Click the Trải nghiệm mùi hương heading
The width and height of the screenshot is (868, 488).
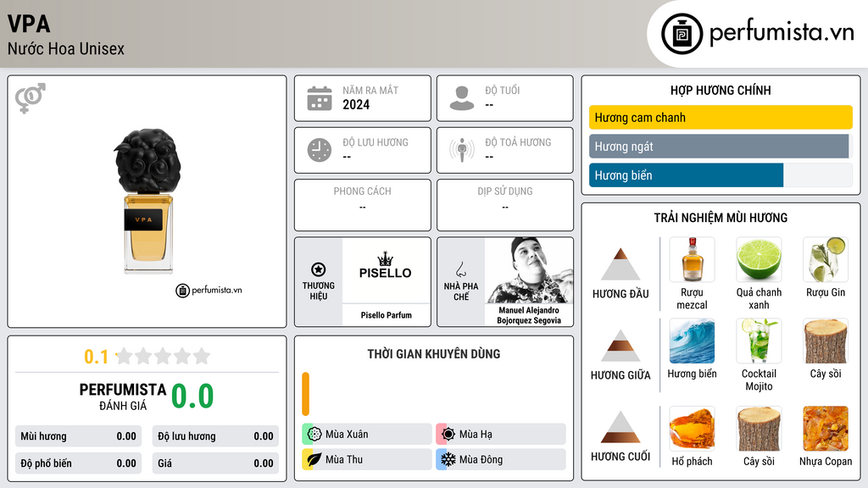pyautogui.click(x=721, y=218)
